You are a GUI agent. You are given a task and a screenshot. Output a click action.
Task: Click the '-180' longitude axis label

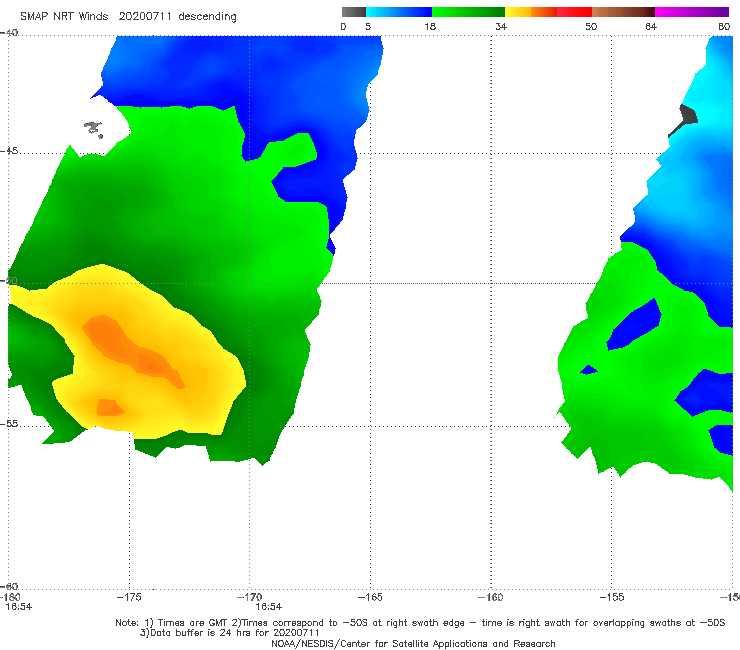[10, 597]
